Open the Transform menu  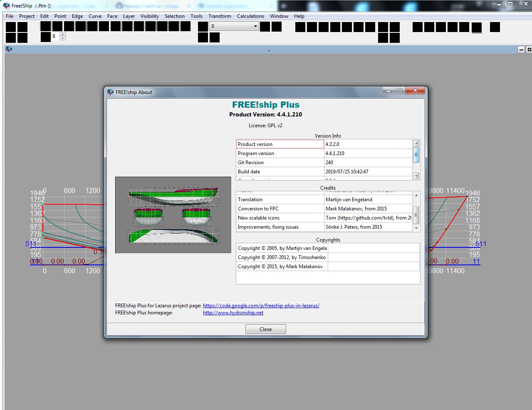tap(220, 16)
